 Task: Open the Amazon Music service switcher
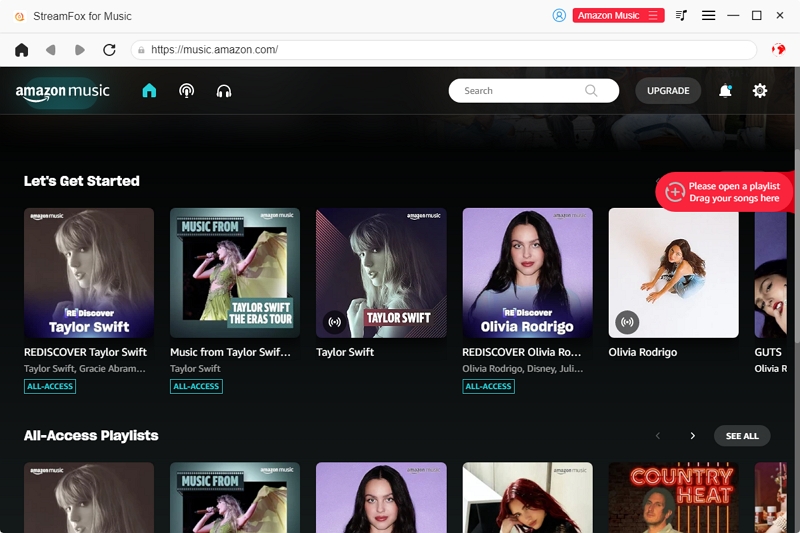click(618, 15)
